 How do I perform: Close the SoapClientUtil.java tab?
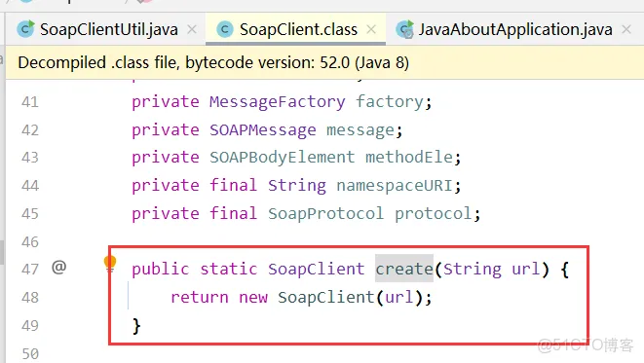(192, 29)
